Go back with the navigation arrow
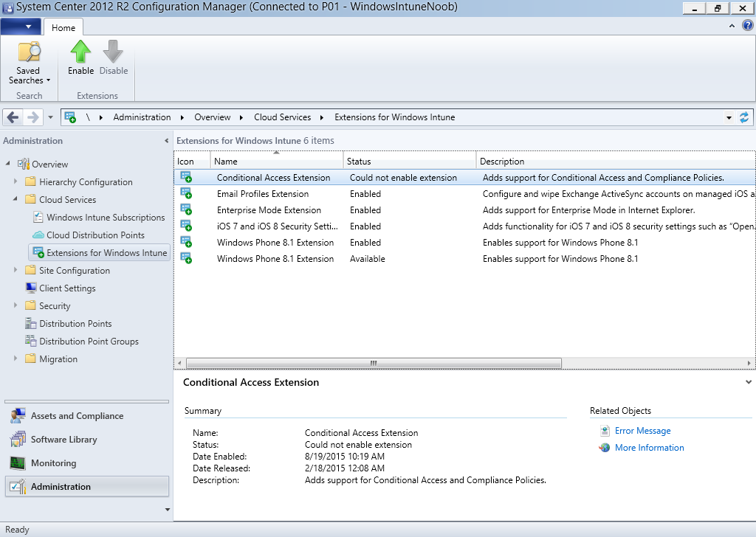 [13, 117]
